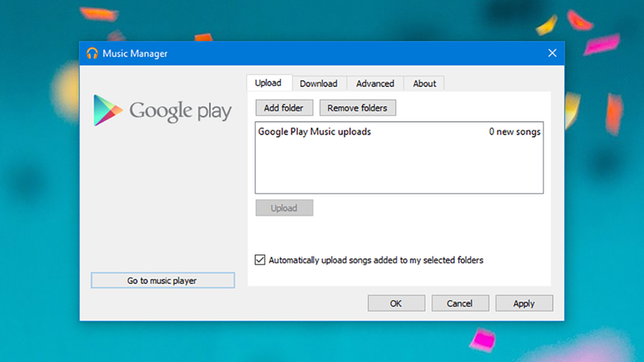
Task: Untick the automatically upload songs checkbox
Action: point(259,260)
